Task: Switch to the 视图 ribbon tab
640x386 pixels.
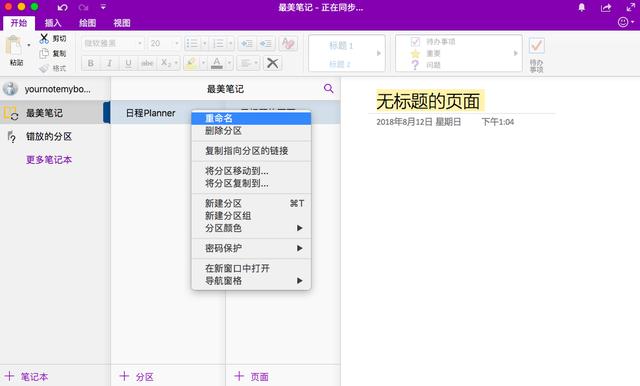Action: tap(122, 23)
